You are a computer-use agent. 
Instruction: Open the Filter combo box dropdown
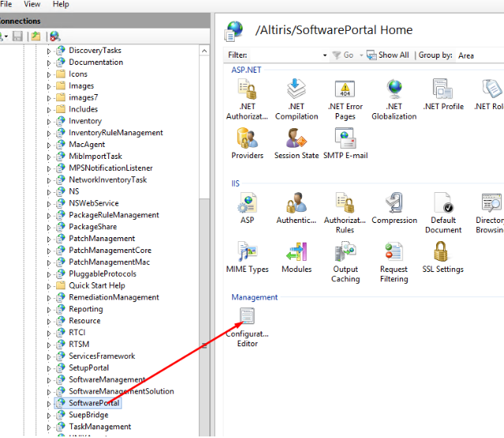point(325,55)
